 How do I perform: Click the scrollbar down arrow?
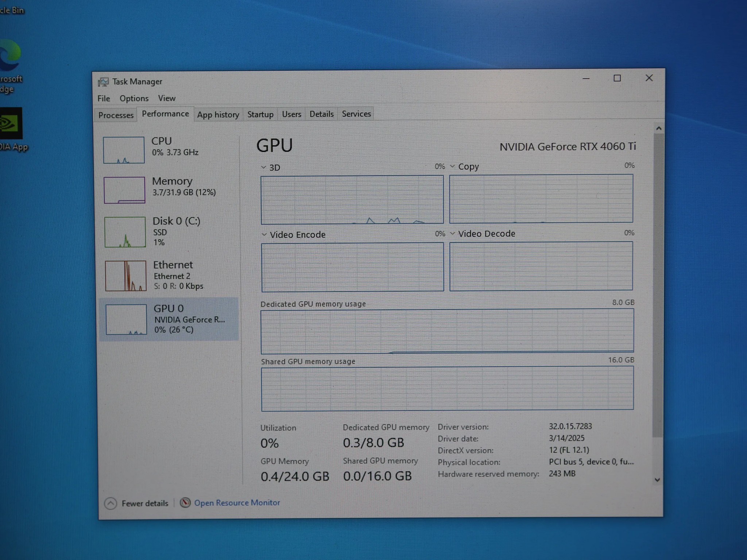657,480
